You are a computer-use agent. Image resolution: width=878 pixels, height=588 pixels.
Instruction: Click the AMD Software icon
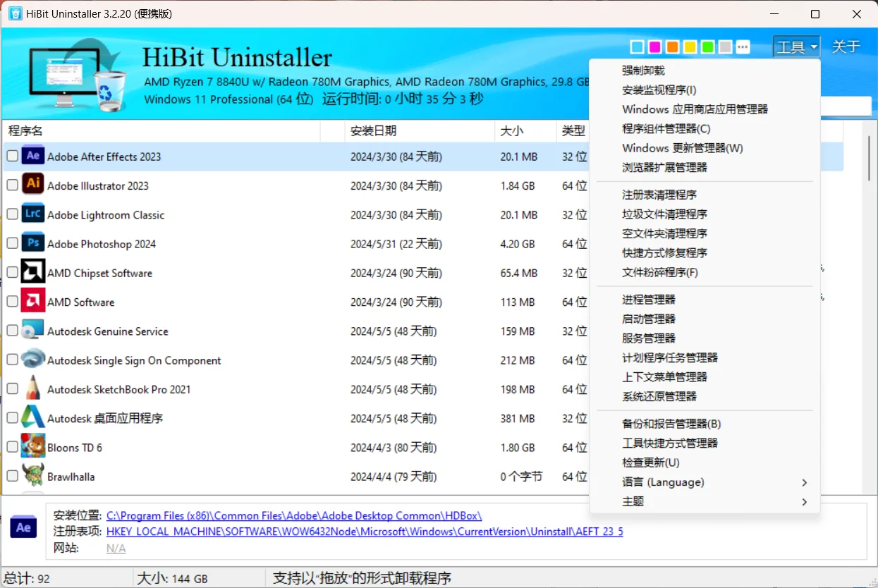pyautogui.click(x=32, y=301)
